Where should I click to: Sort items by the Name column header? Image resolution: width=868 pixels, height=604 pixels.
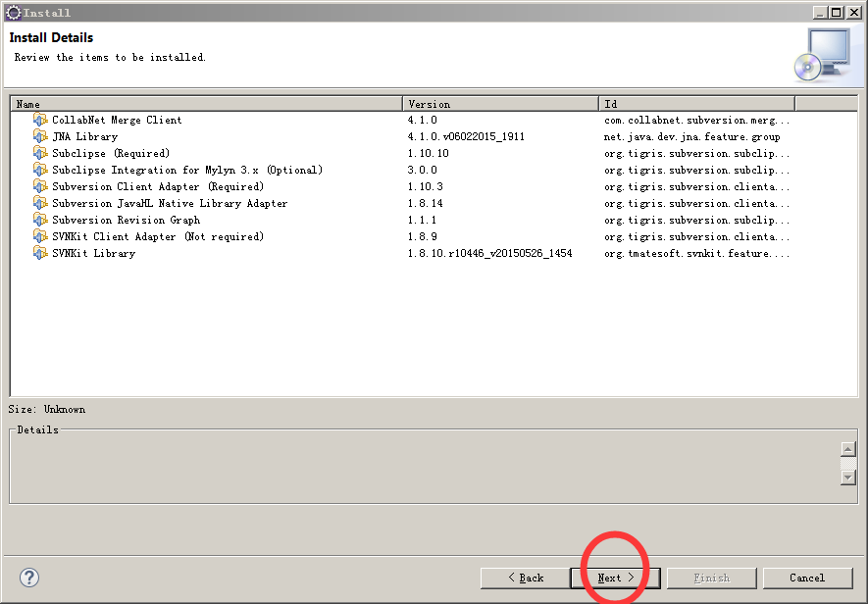206,104
